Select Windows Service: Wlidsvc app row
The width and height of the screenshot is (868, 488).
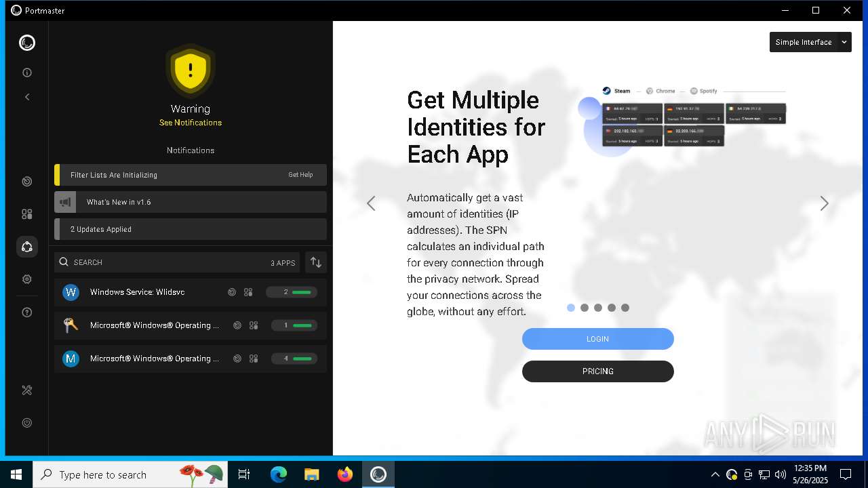pos(191,292)
